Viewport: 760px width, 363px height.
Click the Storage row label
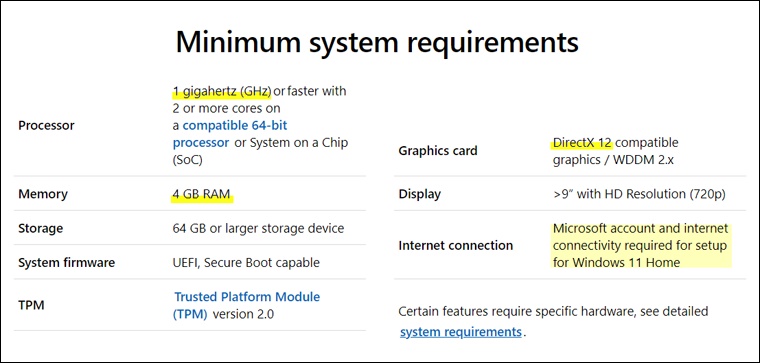point(41,228)
